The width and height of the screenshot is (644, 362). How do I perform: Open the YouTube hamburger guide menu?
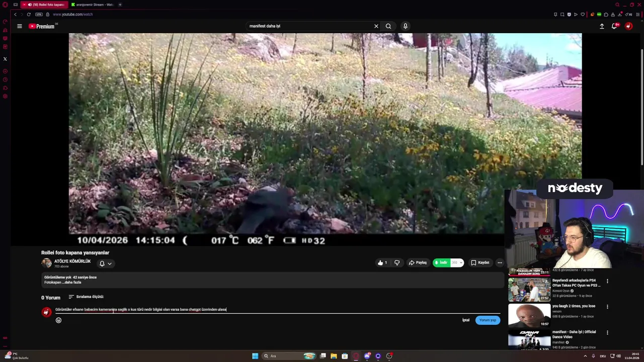pyautogui.click(x=20, y=26)
